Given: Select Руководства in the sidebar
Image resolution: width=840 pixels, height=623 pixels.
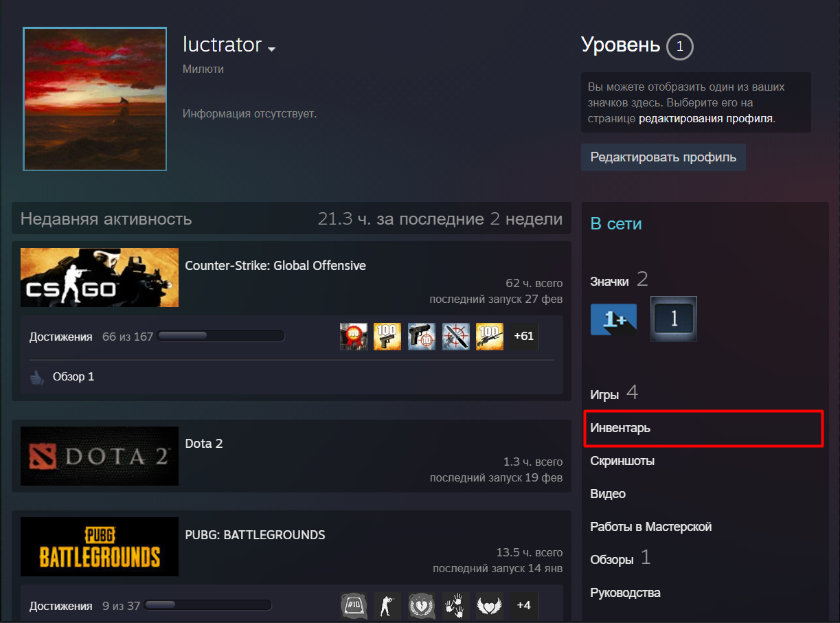Looking at the screenshot, I should pos(626,593).
